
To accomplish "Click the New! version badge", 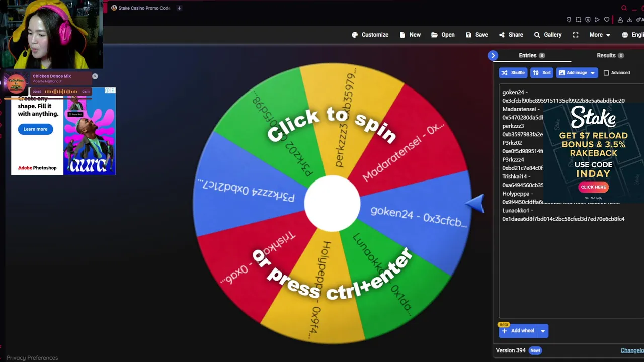I will click(x=535, y=350).
